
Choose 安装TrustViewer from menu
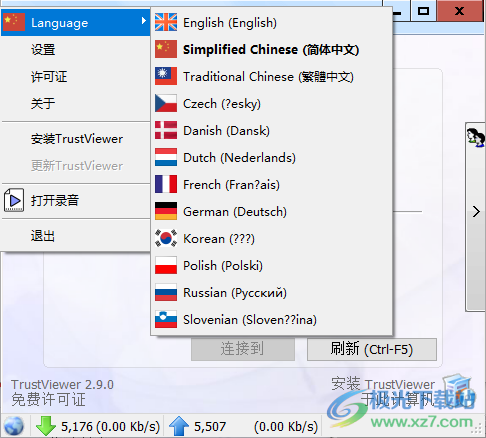click(x=76, y=139)
